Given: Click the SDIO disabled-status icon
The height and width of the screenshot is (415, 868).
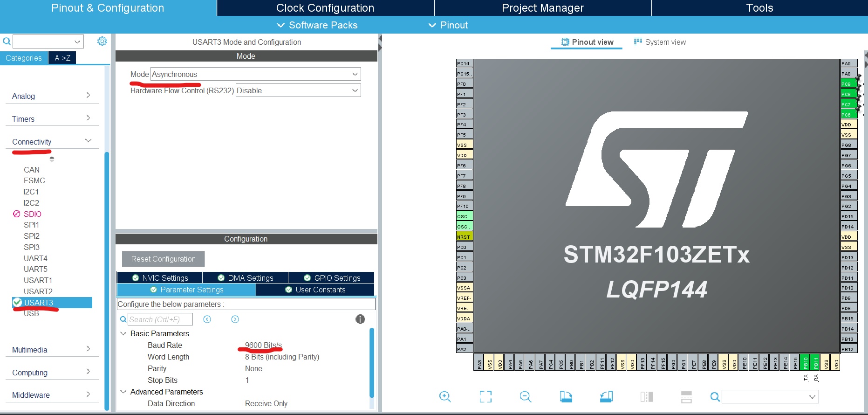Looking at the screenshot, I should (x=16, y=214).
